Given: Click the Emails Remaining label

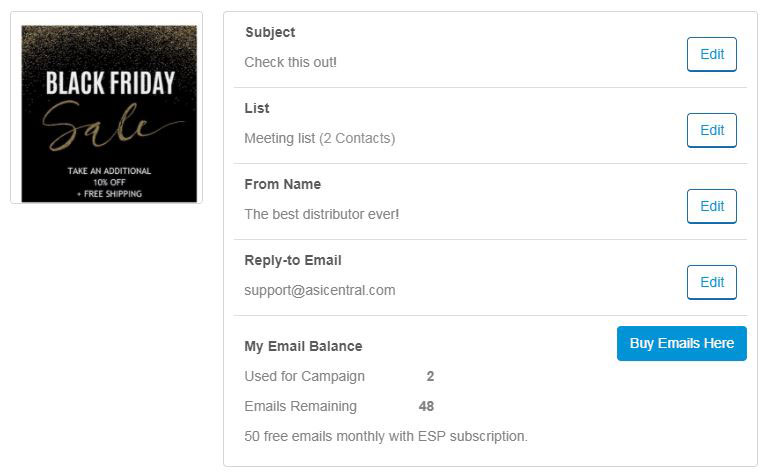Looking at the screenshot, I should tap(301, 406).
